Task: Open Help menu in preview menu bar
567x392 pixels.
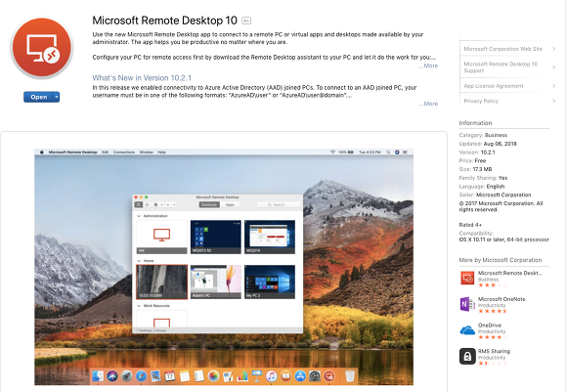Action: [x=161, y=152]
